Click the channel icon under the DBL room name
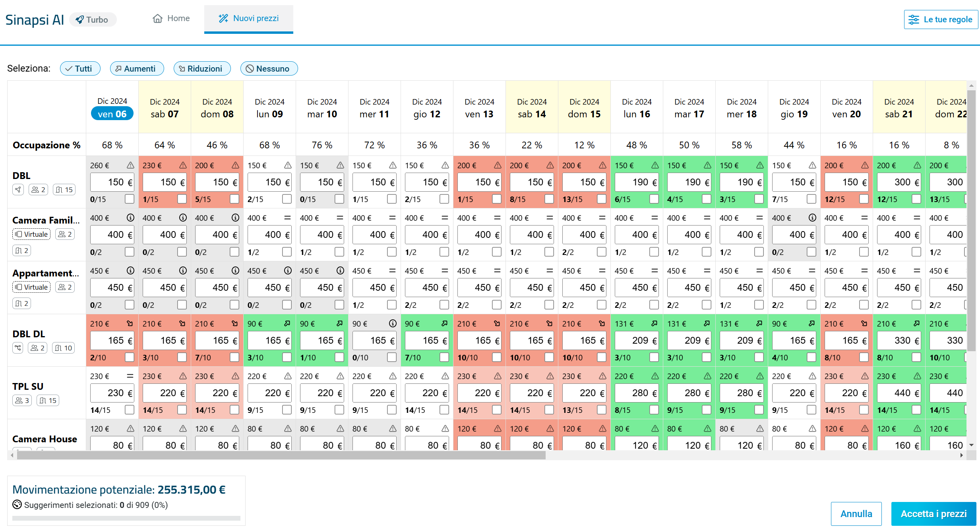The height and width of the screenshot is (529, 980). click(18, 190)
